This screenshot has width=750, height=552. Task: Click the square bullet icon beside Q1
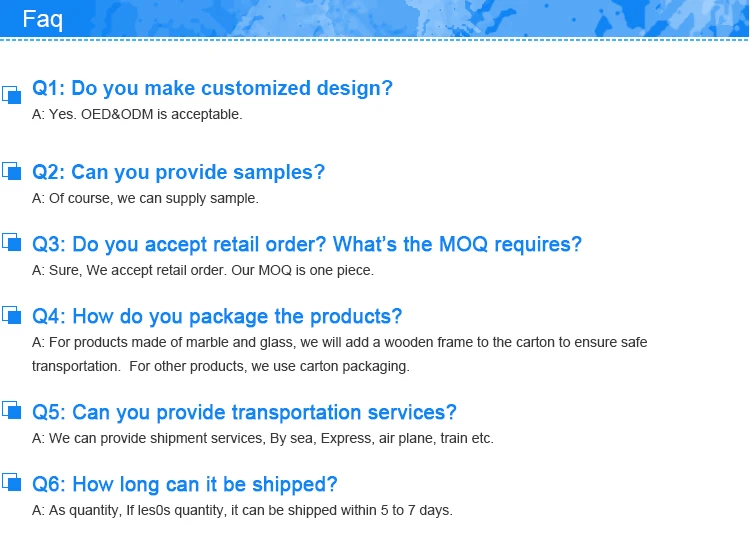(12, 93)
